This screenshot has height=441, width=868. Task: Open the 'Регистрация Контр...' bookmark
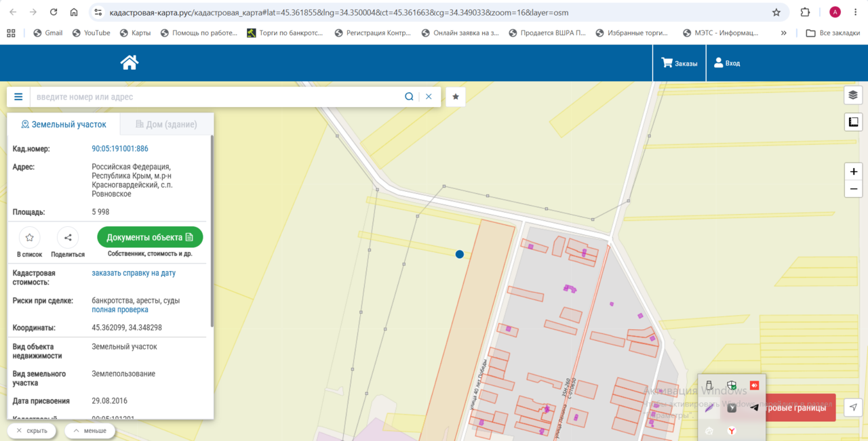(x=374, y=33)
